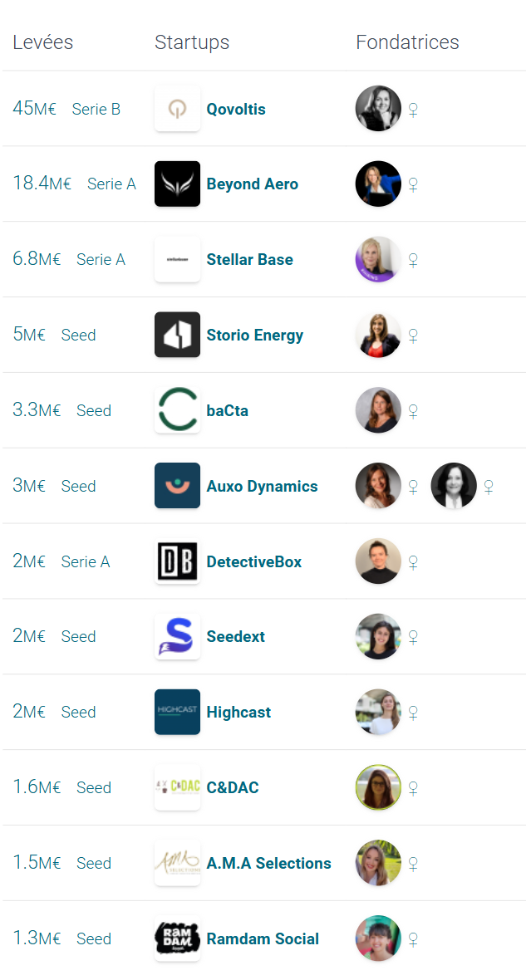Select the Seedext S logo
Viewport: 526px width, 980px height.
tap(177, 636)
